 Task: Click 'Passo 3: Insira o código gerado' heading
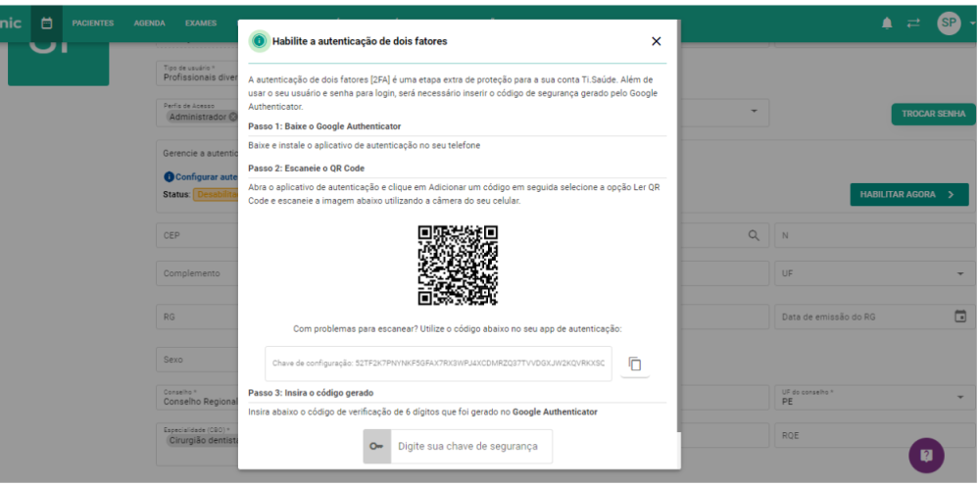coord(311,393)
